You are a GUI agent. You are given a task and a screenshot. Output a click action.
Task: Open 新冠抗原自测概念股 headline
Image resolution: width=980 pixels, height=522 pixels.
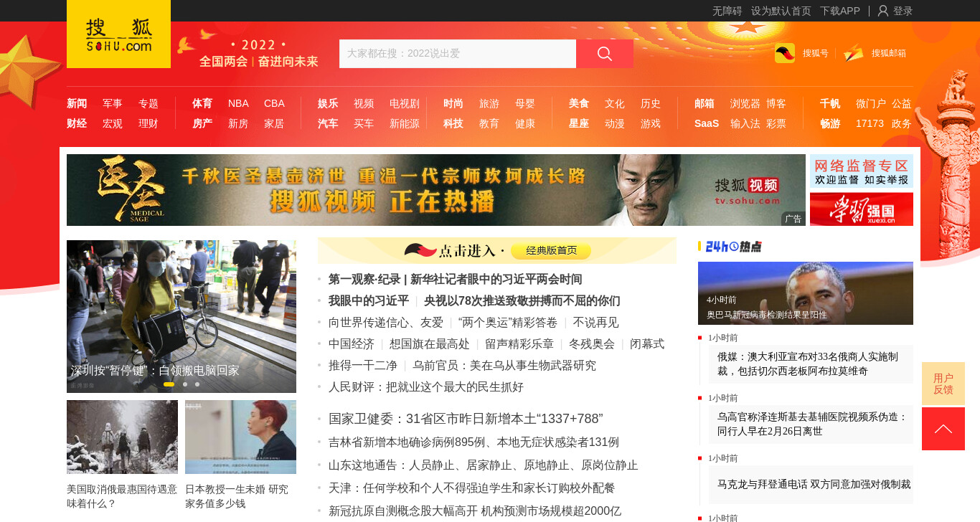pos(475,511)
